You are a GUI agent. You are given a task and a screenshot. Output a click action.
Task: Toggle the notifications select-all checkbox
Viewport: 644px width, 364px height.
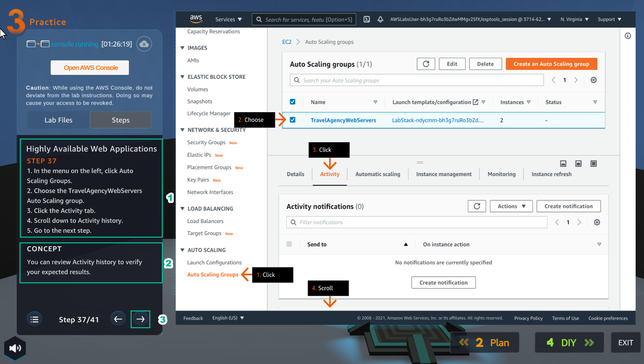coord(289,244)
